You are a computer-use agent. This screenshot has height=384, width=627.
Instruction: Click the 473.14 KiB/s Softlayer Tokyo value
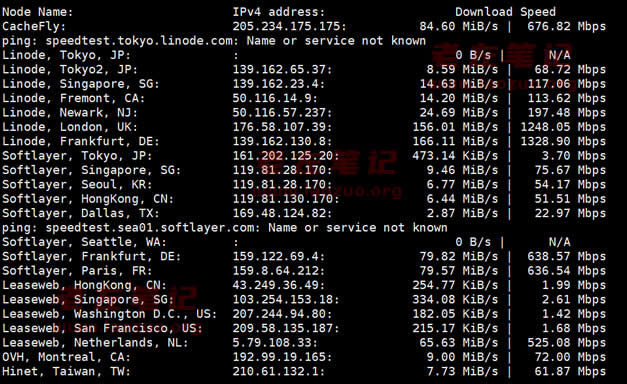point(455,156)
